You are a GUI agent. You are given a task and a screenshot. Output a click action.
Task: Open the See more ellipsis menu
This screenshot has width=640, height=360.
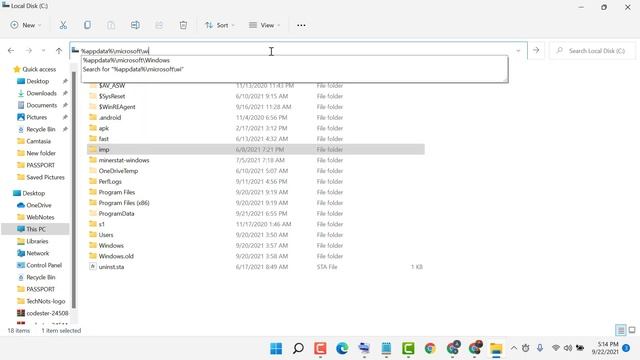click(301, 25)
